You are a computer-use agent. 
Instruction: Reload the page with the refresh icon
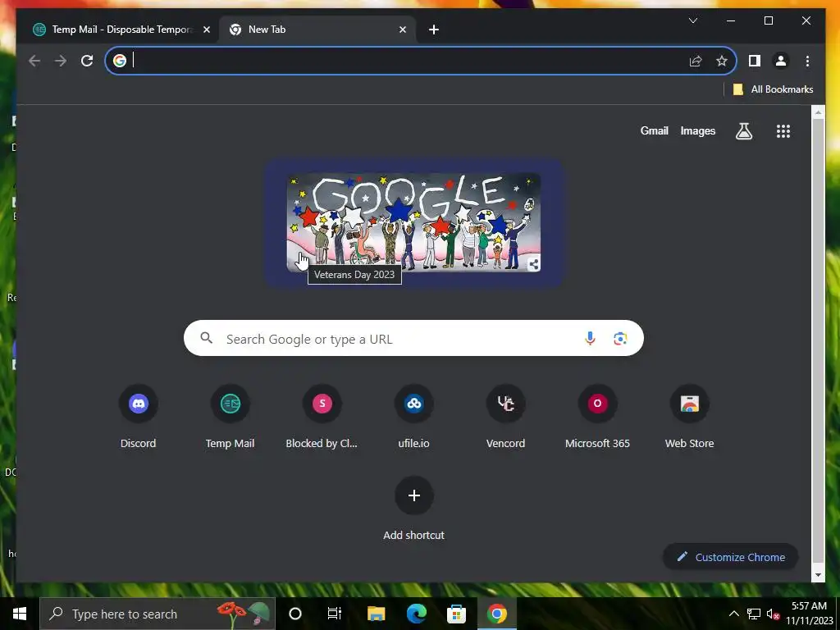(x=87, y=61)
